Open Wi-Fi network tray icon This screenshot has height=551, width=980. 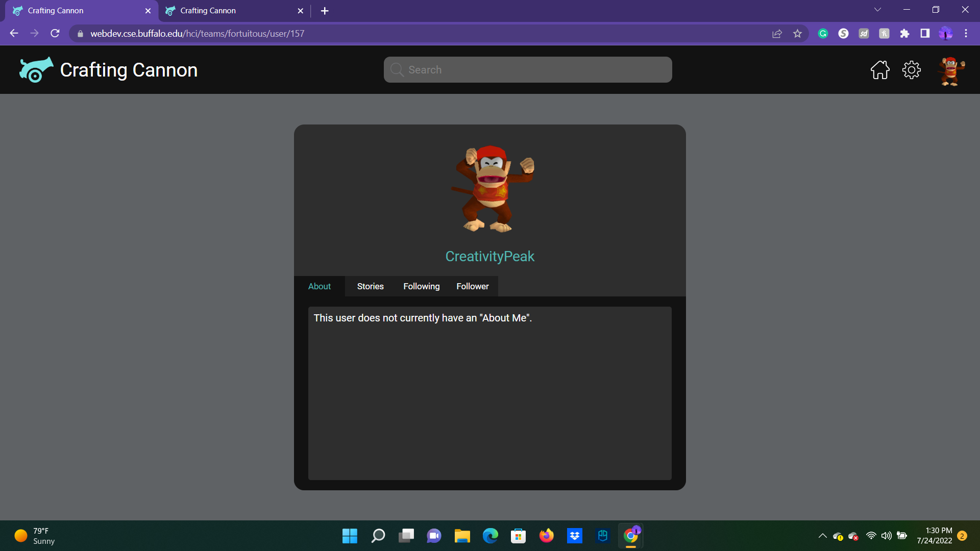[871, 536]
